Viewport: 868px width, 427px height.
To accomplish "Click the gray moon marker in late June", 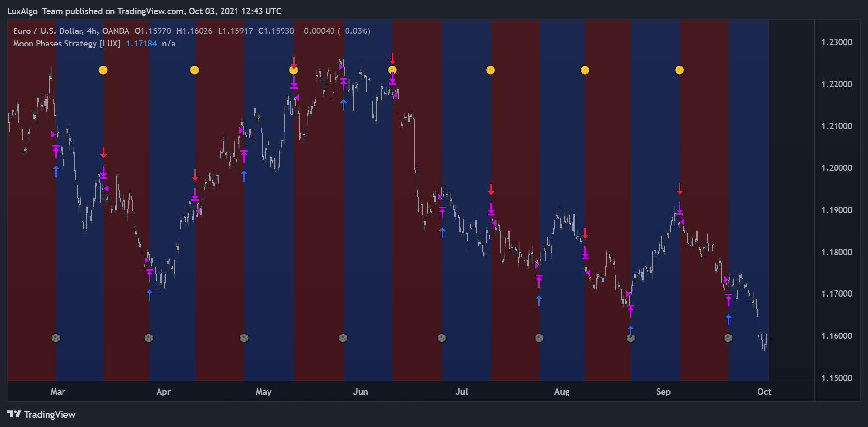I will pyautogui.click(x=442, y=338).
